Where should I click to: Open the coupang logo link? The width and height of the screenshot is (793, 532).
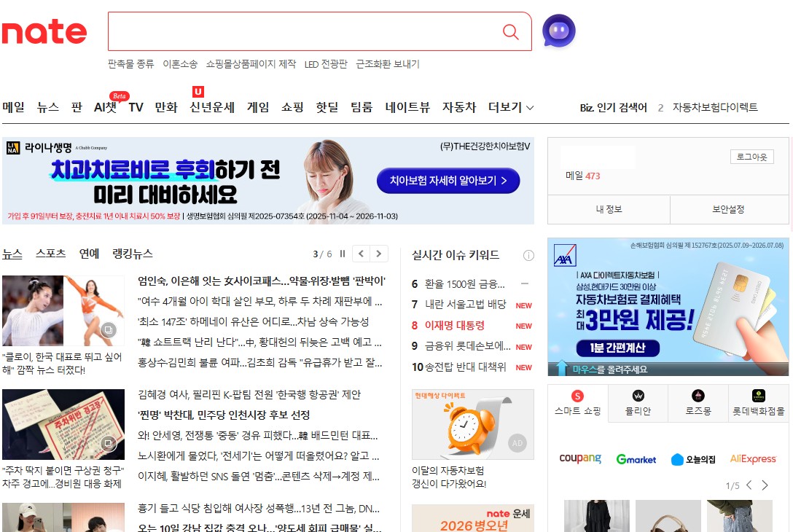click(580, 458)
